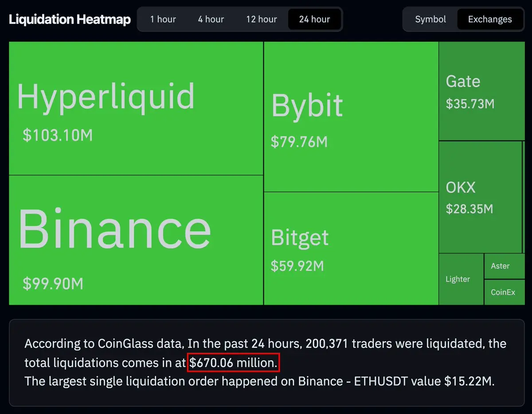Screen dimensions: 532x414
Task: Toggle heatmap view to Exchanges
Action: [x=490, y=19]
